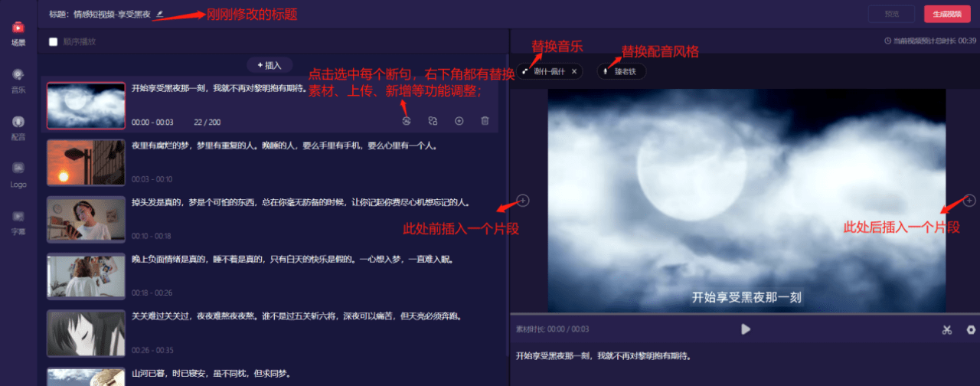Remove the 谢什-佩什 music with the X
Screen dimensions: 980x386
[574, 71]
